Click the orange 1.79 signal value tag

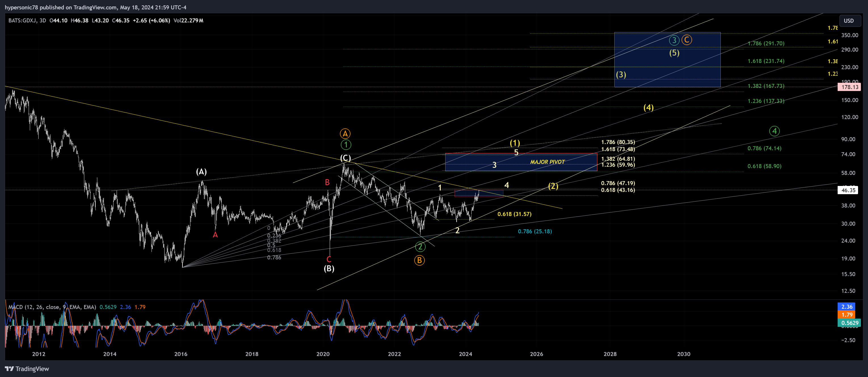pos(846,315)
